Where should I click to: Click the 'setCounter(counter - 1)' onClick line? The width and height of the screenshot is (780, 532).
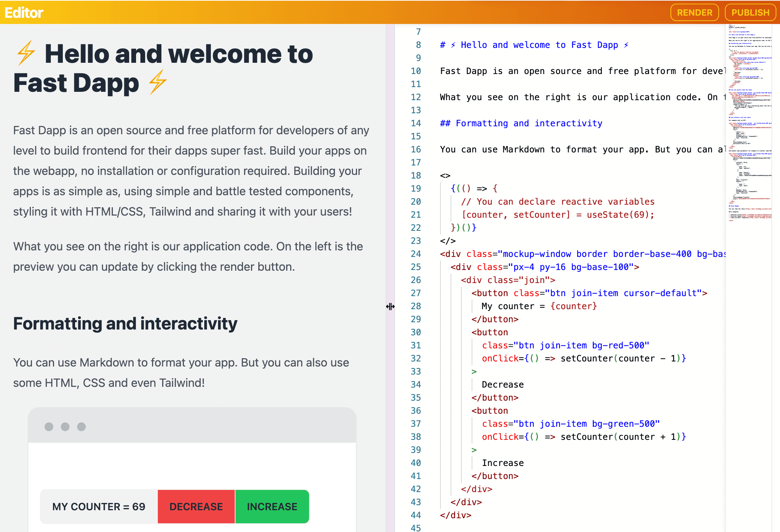click(584, 359)
